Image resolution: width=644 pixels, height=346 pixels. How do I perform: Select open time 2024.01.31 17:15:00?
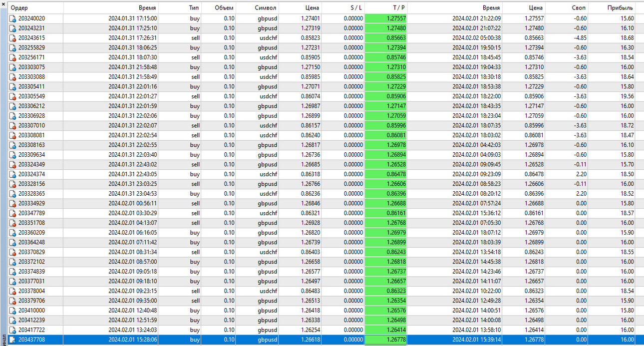(133, 18)
